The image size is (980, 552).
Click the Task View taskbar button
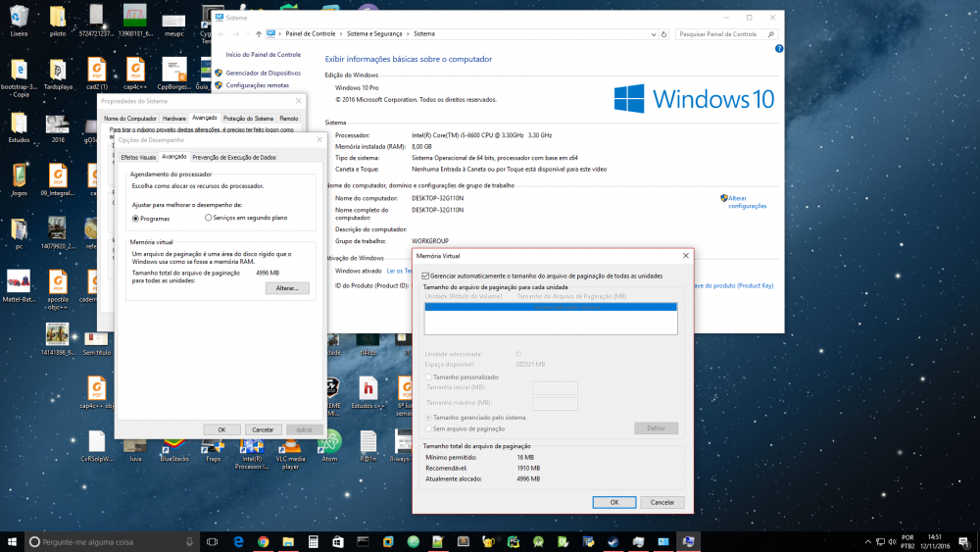pos(212,541)
